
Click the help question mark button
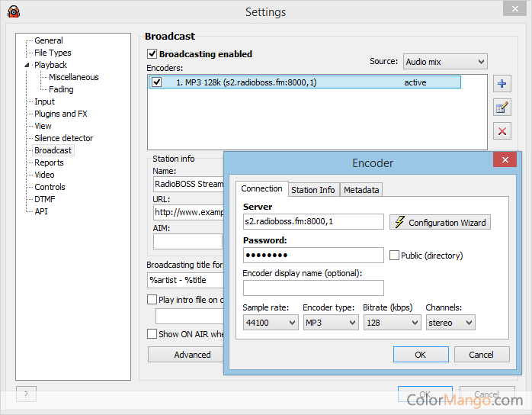[26, 394]
